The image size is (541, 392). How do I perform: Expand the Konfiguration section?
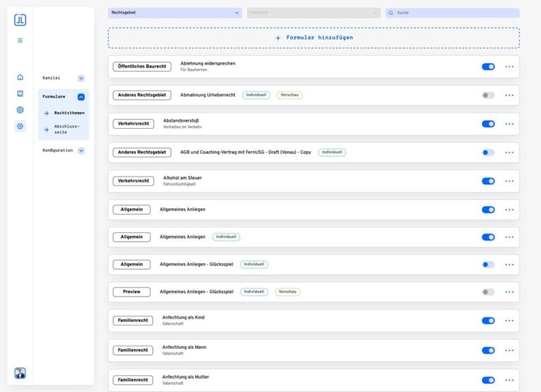point(81,151)
